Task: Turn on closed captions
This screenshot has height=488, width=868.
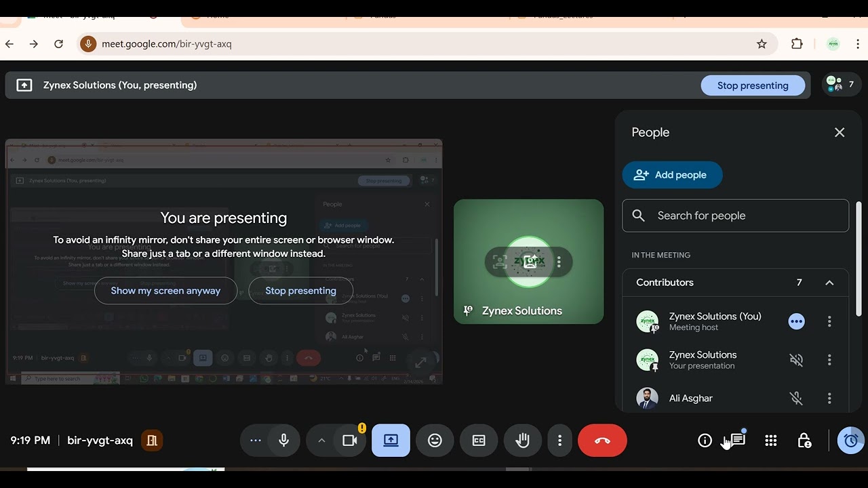Action: 479,441
